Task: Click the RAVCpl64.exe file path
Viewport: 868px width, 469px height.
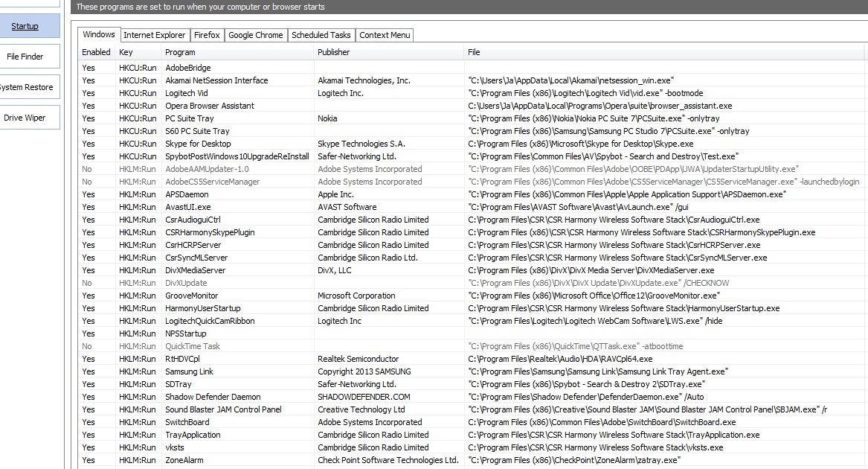Action: pyautogui.click(x=560, y=360)
